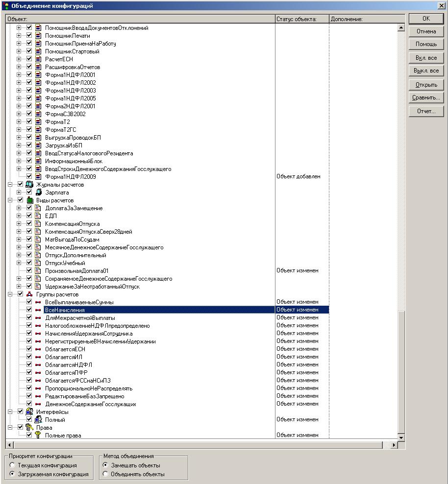Viewport: 448px width, 484px height.
Task: Click the Дополнение column header
Action: pos(367,19)
